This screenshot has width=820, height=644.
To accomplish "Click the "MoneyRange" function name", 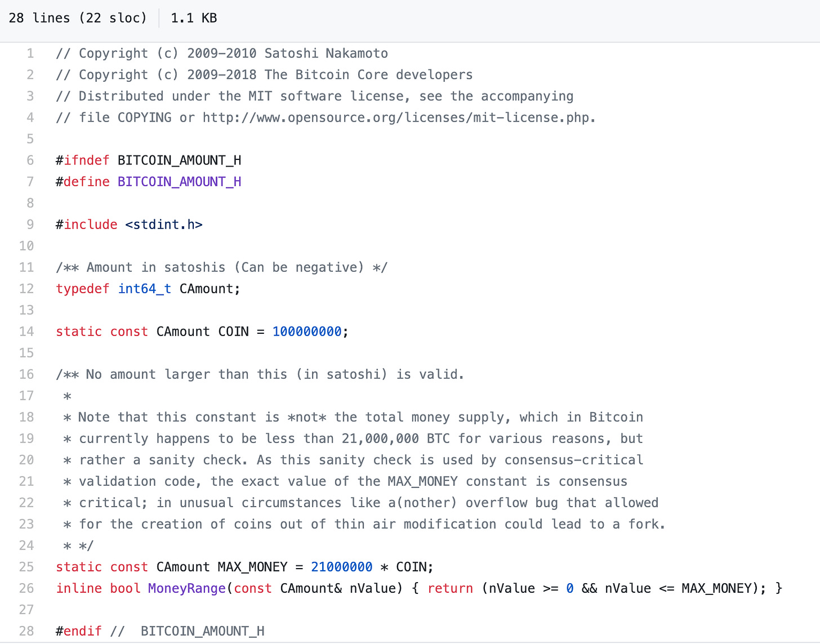I will pyautogui.click(x=187, y=588).
